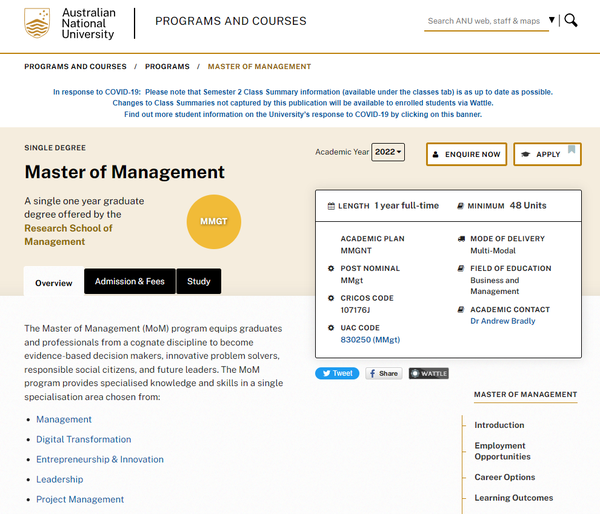The image size is (600, 514).
Task: Click the CRICOS code value 107176J
Action: pos(355,310)
